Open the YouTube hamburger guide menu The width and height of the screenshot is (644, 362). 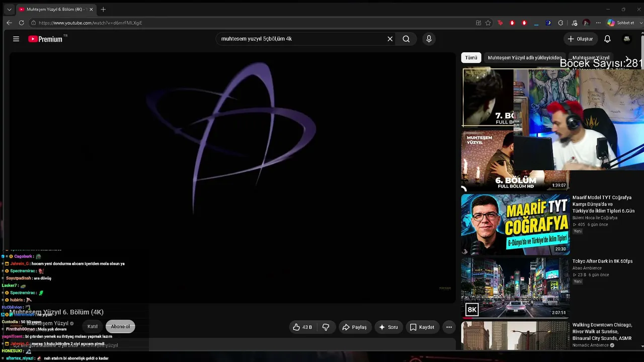[x=16, y=39]
